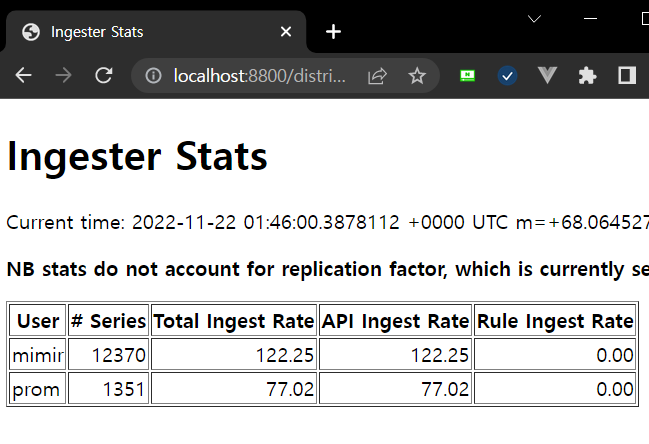This screenshot has height=444, width=649.
Task: Click the Total Ingest Rate column header
Action: [234, 321]
